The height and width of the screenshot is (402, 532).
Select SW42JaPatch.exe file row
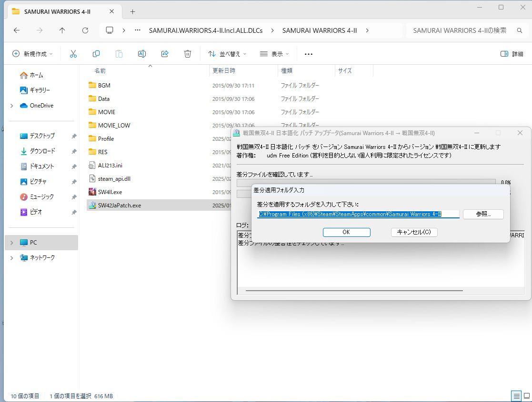point(159,206)
